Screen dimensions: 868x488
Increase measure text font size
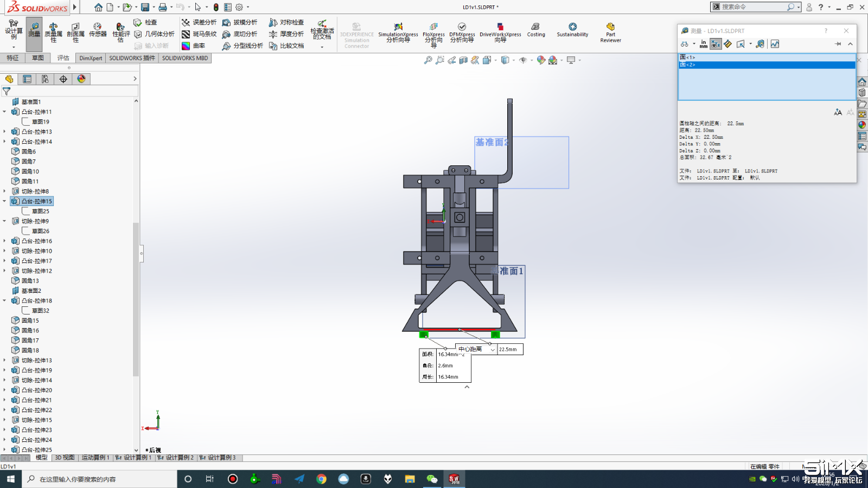[x=838, y=112]
